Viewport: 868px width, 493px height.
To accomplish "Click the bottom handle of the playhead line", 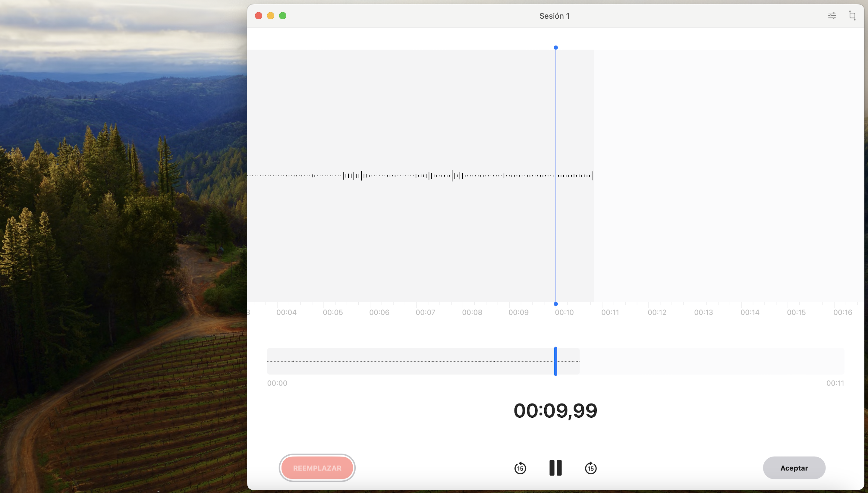I will click(x=555, y=304).
